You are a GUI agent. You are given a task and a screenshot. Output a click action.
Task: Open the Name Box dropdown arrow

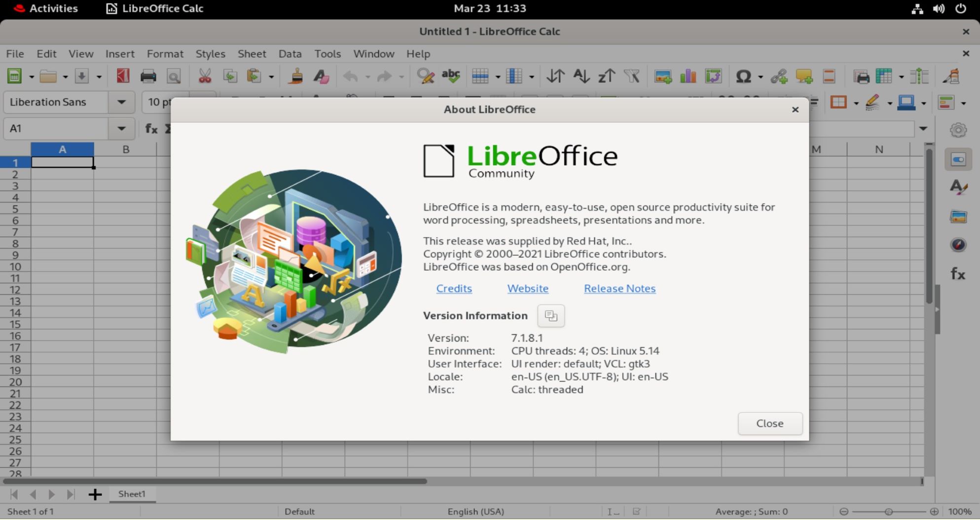pyautogui.click(x=121, y=129)
